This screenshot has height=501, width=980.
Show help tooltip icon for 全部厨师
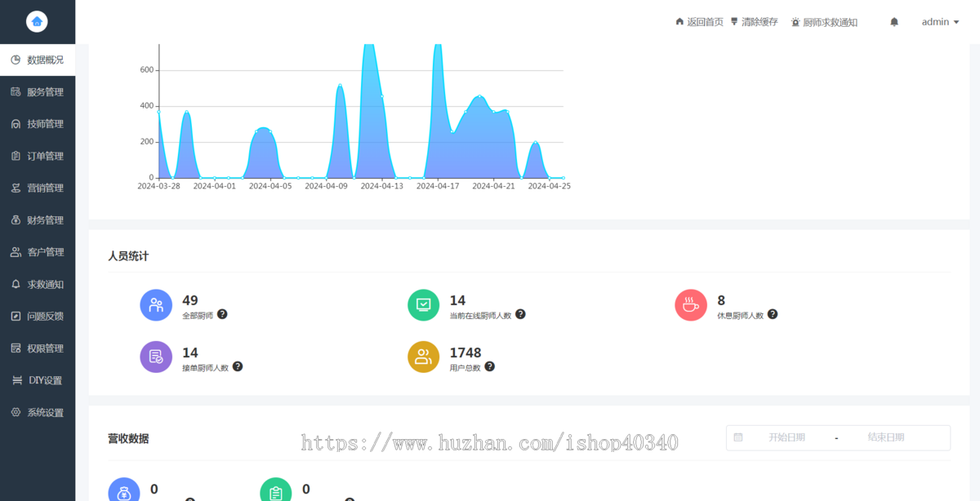(222, 314)
